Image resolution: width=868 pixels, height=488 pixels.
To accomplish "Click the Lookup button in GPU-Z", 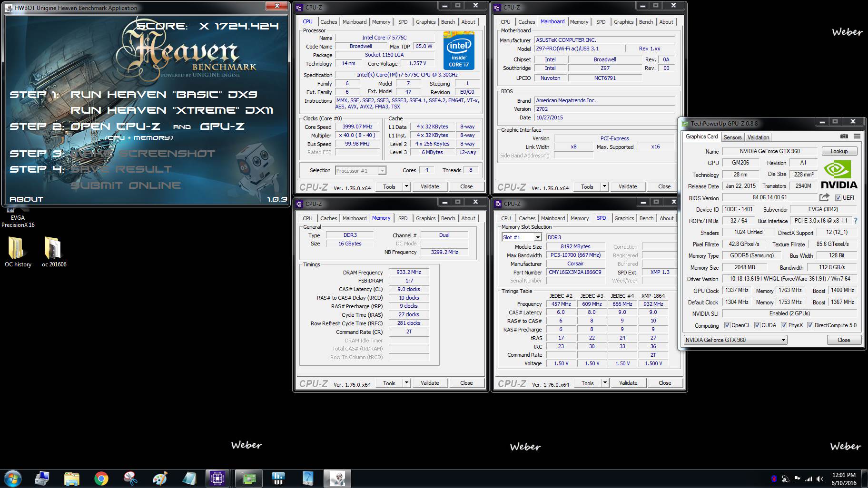I will point(839,151).
